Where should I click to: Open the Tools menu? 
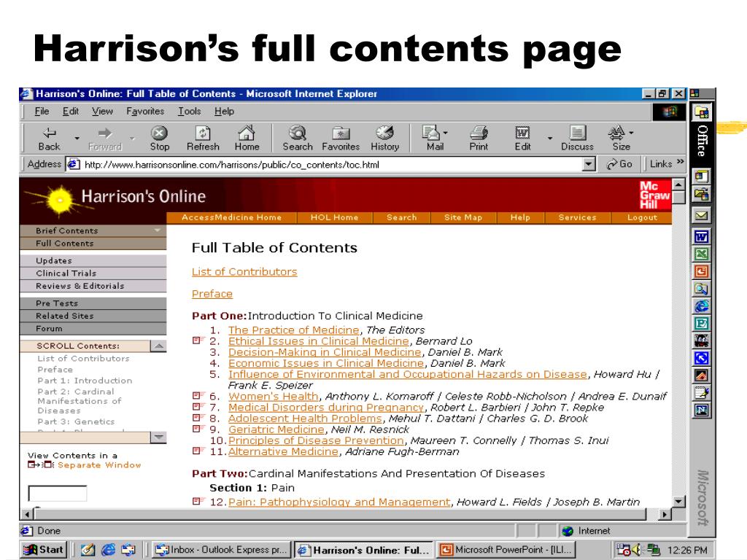(189, 112)
